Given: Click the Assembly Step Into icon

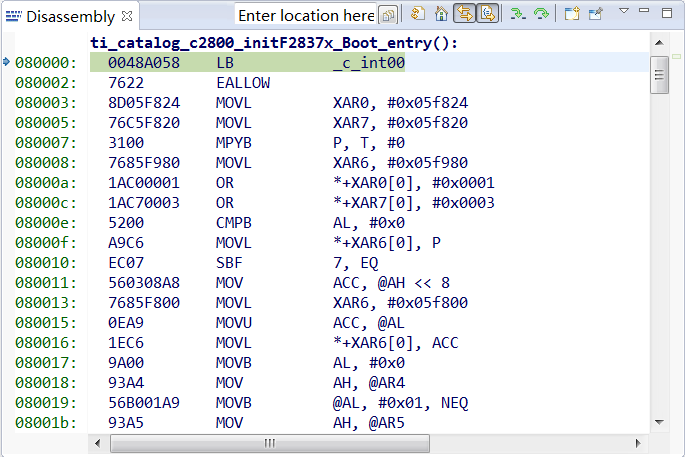Looking at the screenshot, I should pyautogui.click(x=518, y=14).
